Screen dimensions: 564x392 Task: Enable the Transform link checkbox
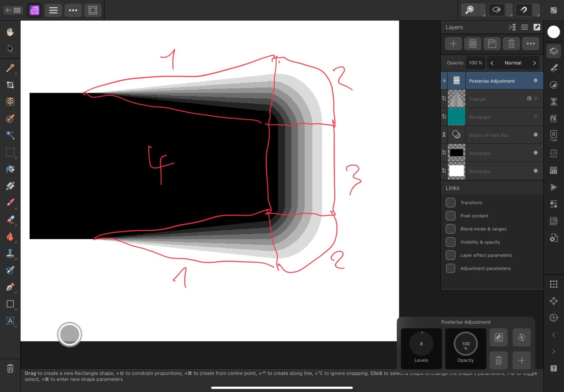(450, 202)
